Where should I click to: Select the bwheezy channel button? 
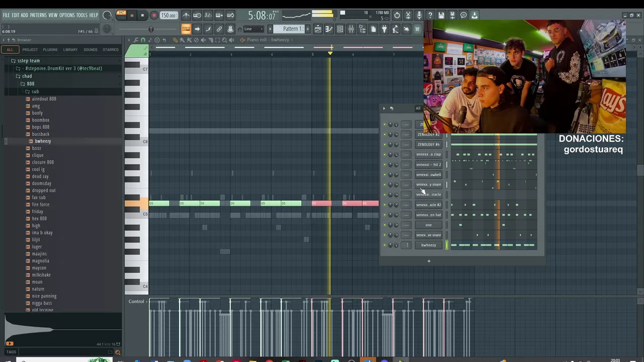pyautogui.click(x=429, y=245)
